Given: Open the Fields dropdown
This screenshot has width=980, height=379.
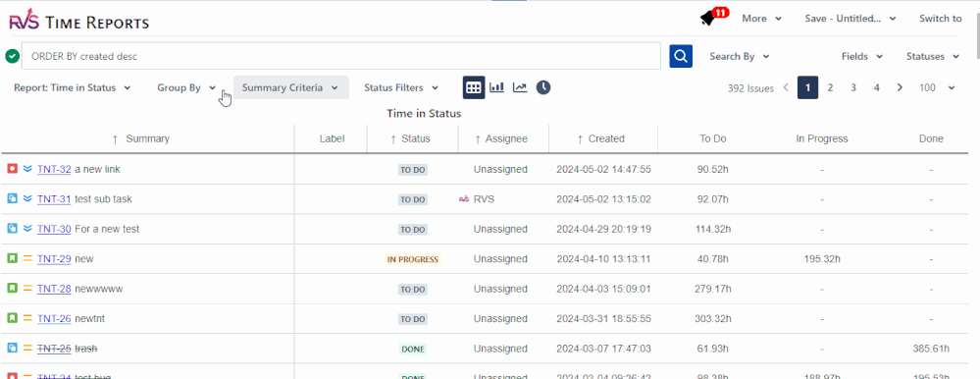Looking at the screenshot, I should [862, 56].
